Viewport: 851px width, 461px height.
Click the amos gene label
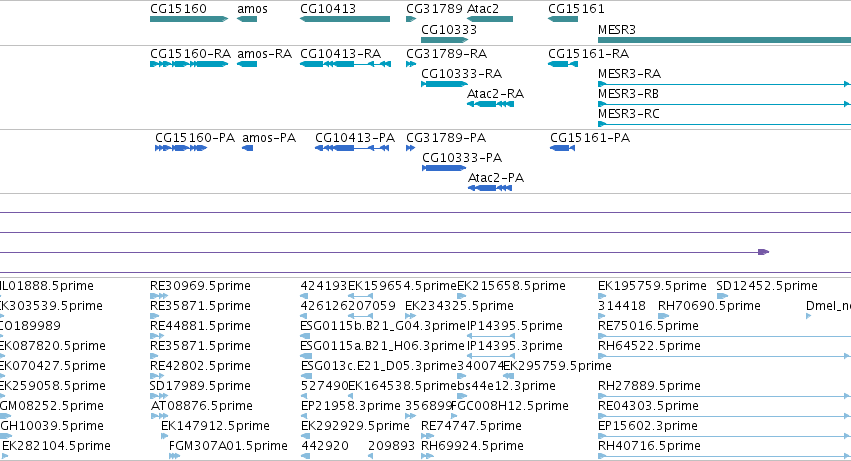click(x=252, y=9)
